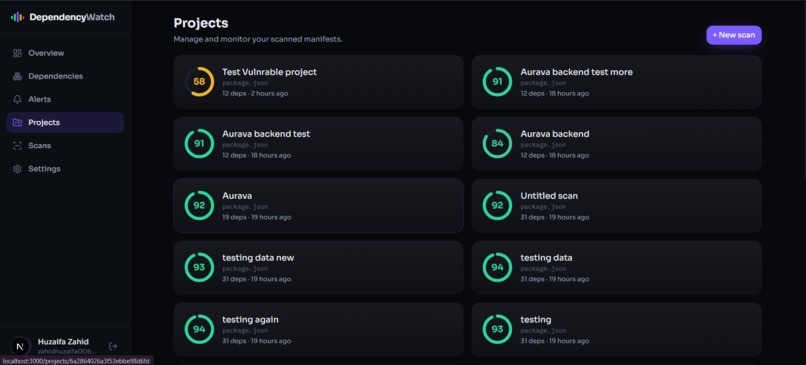Click the logout icon next to Huzaifa Zahid
Image resolution: width=806 pixels, height=365 pixels.
tap(113, 346)
